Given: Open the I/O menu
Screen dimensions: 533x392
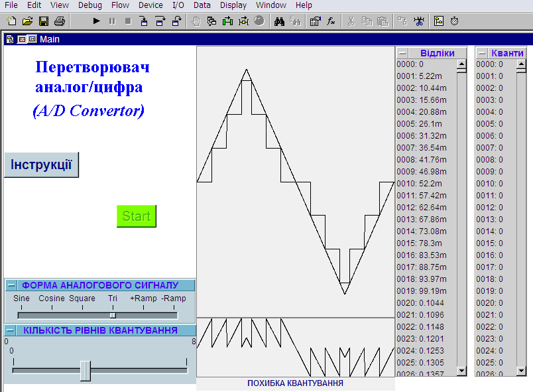Looking at the screenshot, I should pos(178,5).
